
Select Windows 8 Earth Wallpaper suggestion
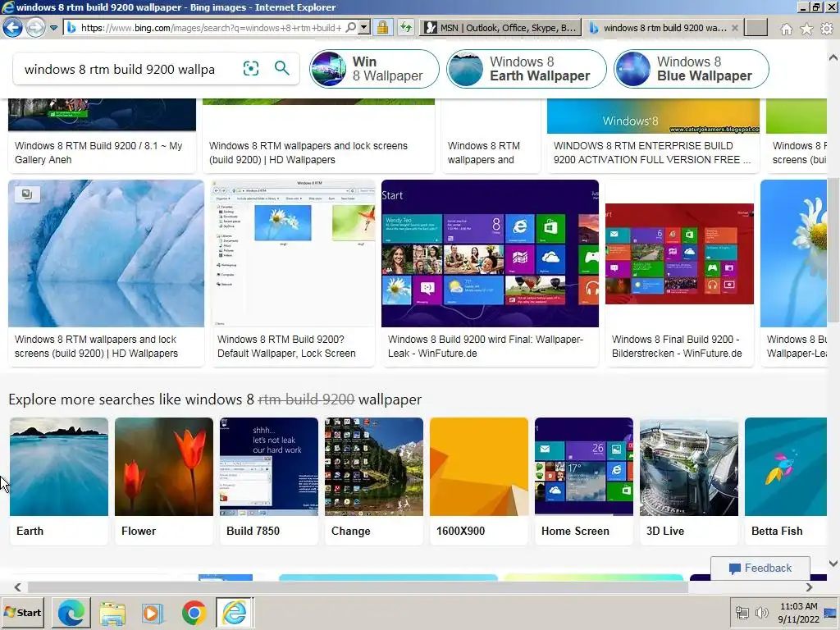click(526, 69)
